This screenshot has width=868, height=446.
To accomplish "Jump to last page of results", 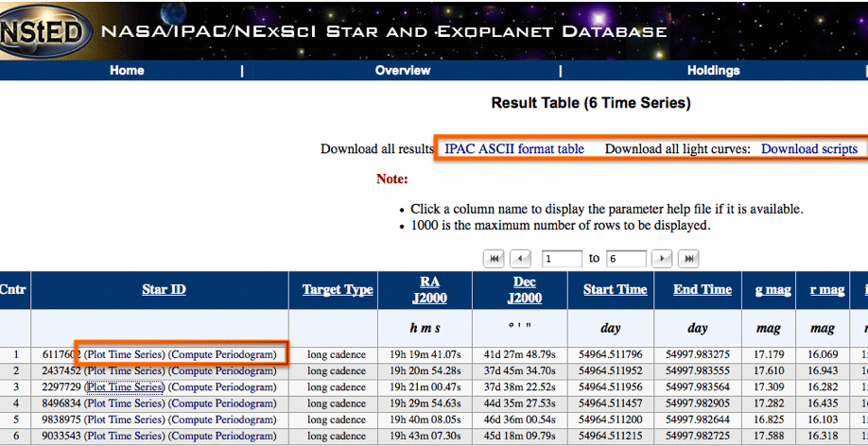I will point(689,258).
